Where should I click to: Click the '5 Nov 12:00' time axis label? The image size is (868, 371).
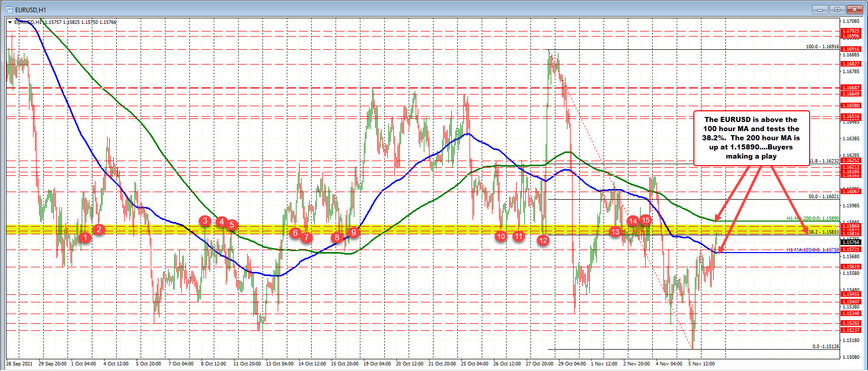(702, 364)
